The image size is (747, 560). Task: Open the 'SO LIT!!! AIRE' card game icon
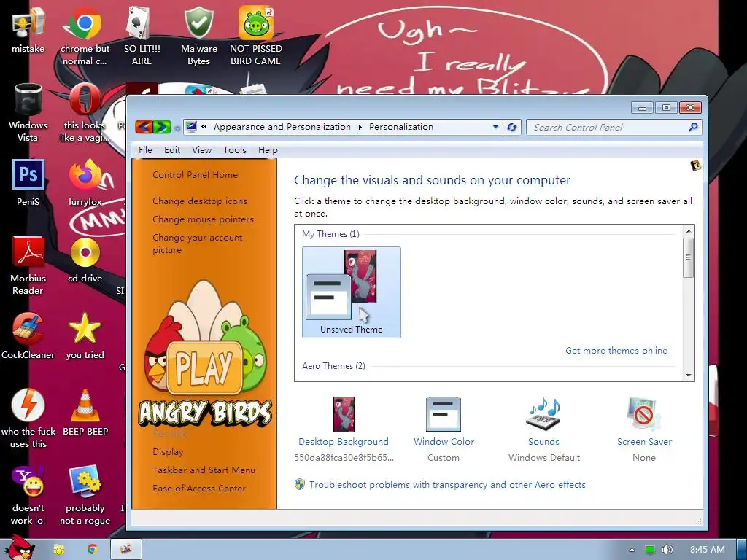pyautogui.click(x=142, y=36)
